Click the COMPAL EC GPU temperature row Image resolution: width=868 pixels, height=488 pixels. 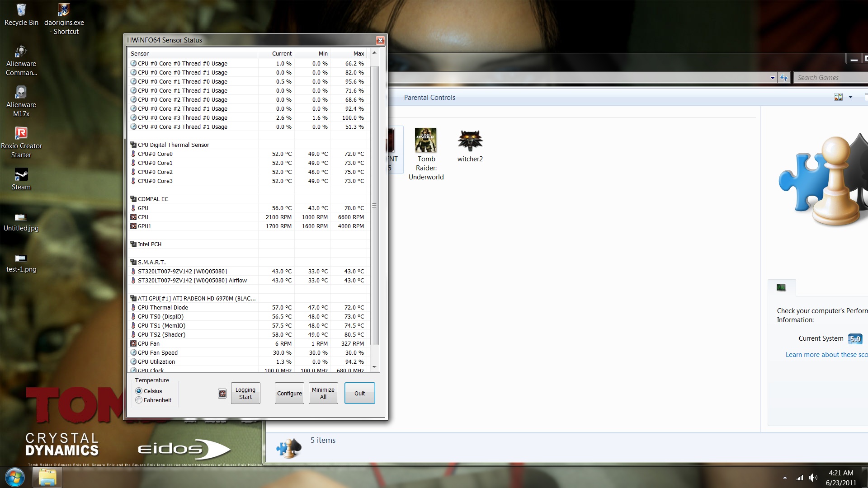pos(248,208)
